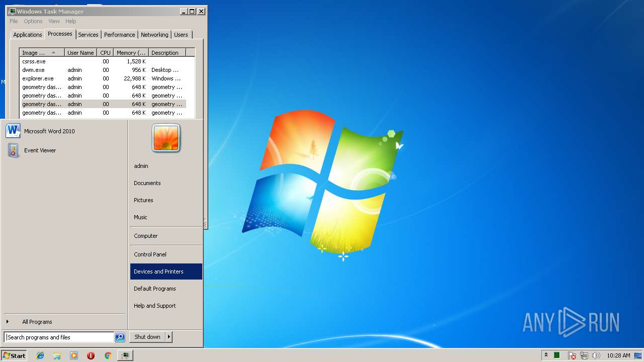This screenshot has height=362, width=644.
Task: Select the Processes tab
Action: tap(60, 34)
